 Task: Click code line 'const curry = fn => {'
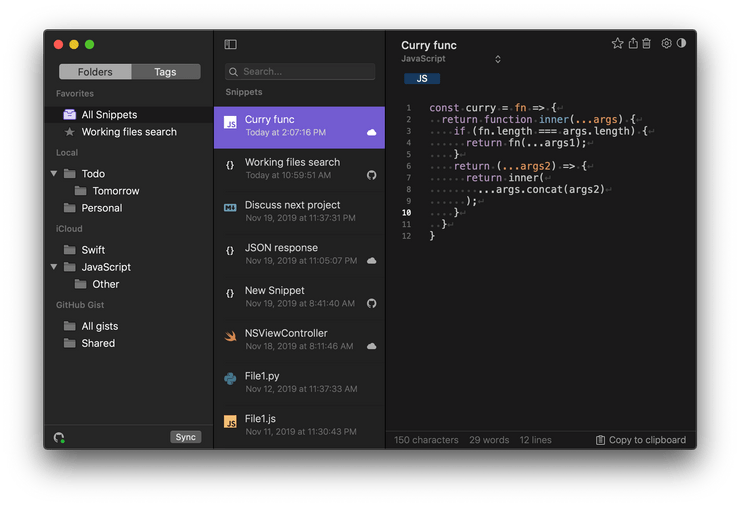tap(493, 108)
